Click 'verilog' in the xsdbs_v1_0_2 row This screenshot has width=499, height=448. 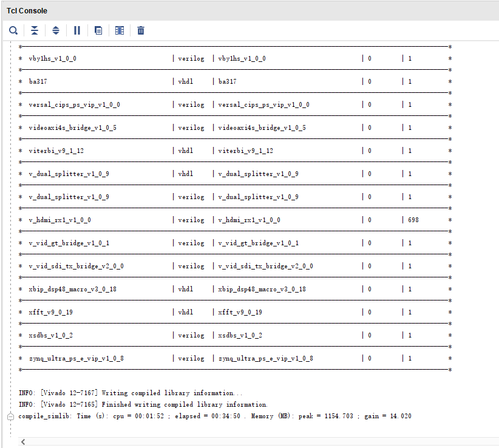tap(191, 335)
